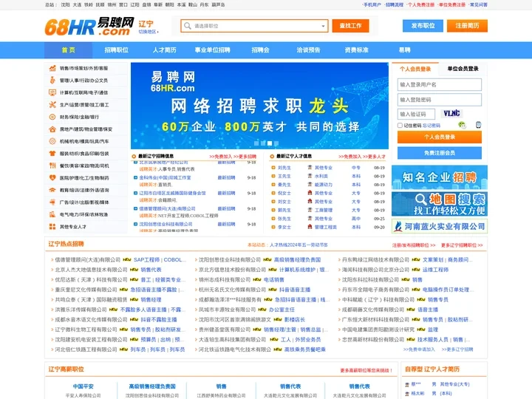
Task: Click the orange 查找工作 search button
Action: click(350, 26)
